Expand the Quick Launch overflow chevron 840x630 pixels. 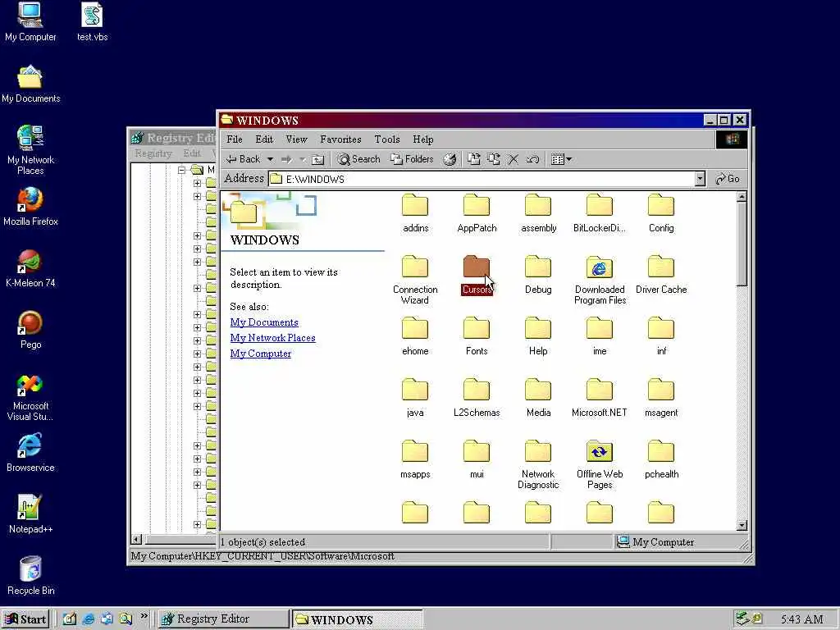[x=144, y=616]
